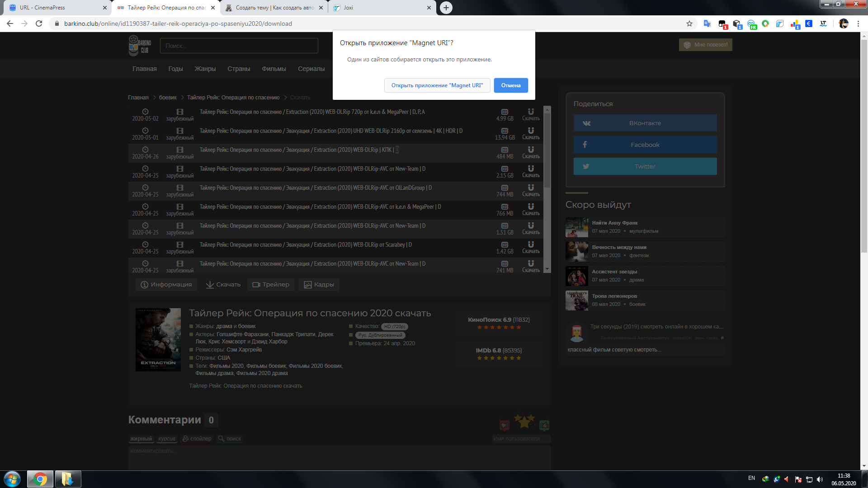This screenshot has width=868, height=488.
Task: Go back with browser back arrow
Action: [10, 23]
